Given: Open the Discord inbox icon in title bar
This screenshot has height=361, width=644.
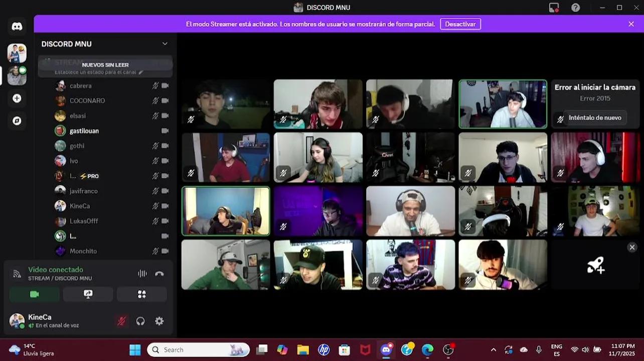Looking at the screenshot, I should point(554,8).
